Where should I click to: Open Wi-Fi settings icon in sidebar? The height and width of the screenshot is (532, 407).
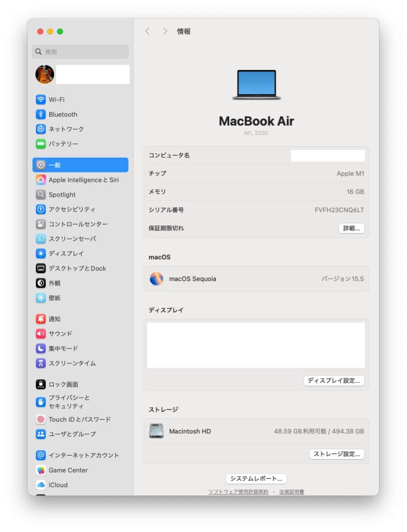point(41,100)
